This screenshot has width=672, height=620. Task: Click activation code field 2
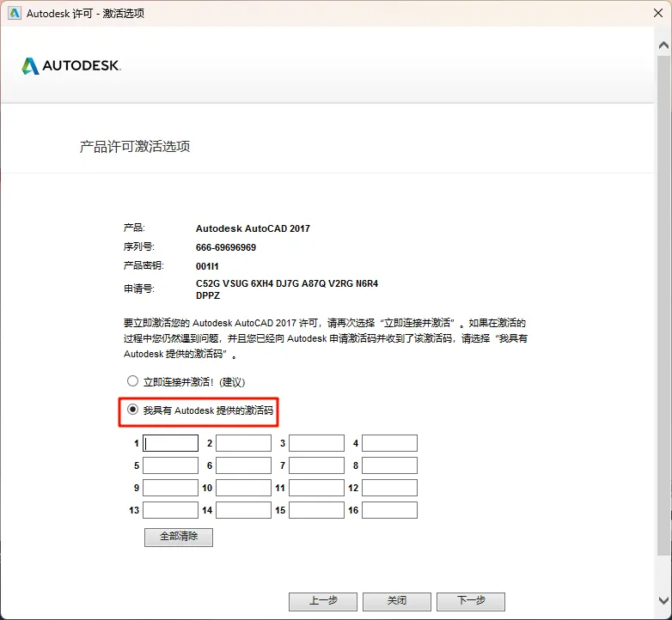pyautogui.click(x=243, y=443)
